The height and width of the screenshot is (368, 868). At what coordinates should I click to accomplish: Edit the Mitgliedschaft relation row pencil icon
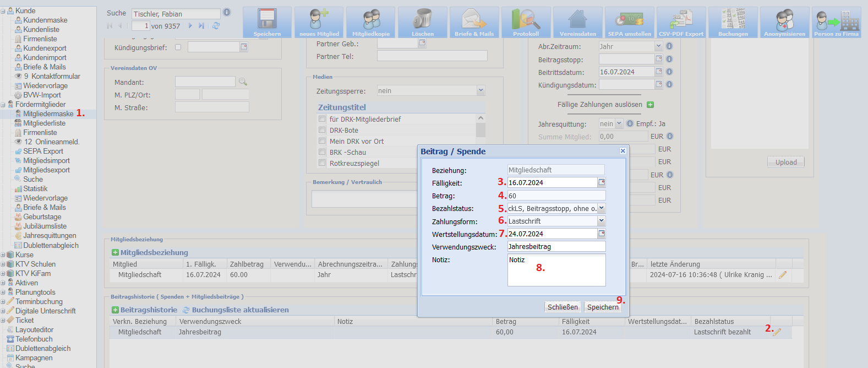click(x=783, y=274)
